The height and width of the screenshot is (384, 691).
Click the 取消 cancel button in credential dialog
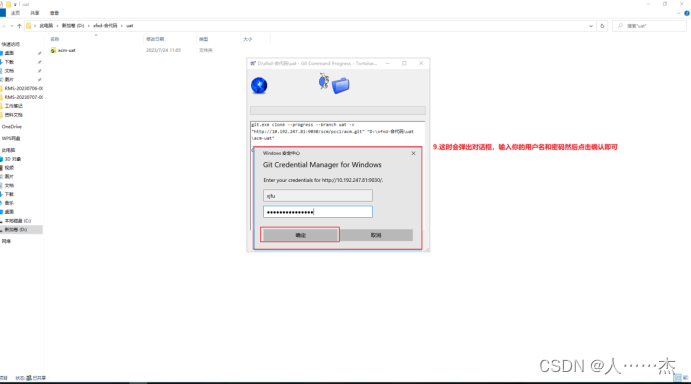click(376, 235)
